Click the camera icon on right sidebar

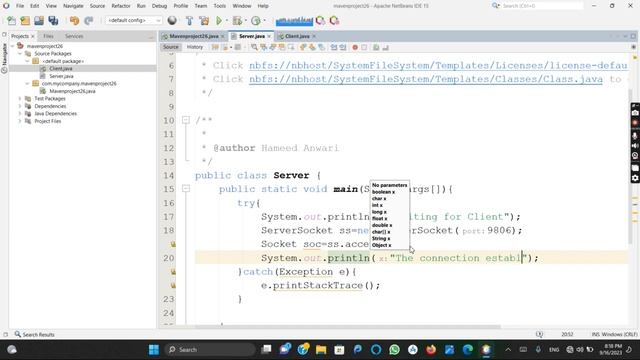pyautogui.click(x=635, y=113)
